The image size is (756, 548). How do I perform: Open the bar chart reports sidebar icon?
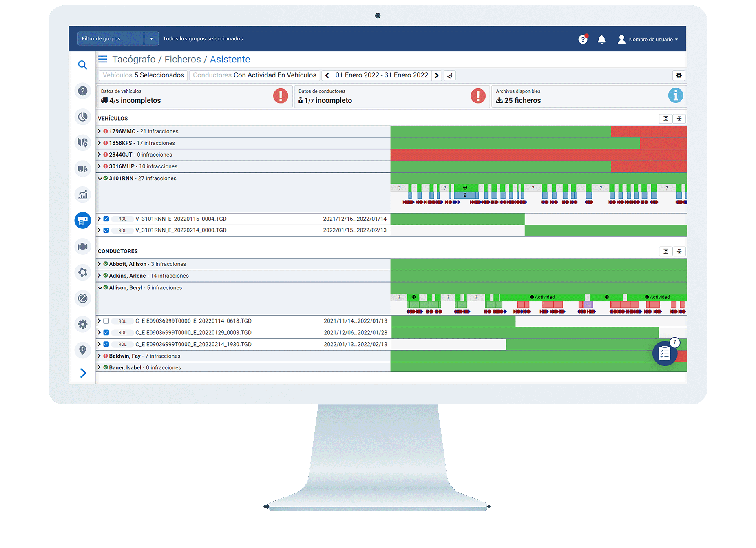pyautogui.click(x=82, y=194)
